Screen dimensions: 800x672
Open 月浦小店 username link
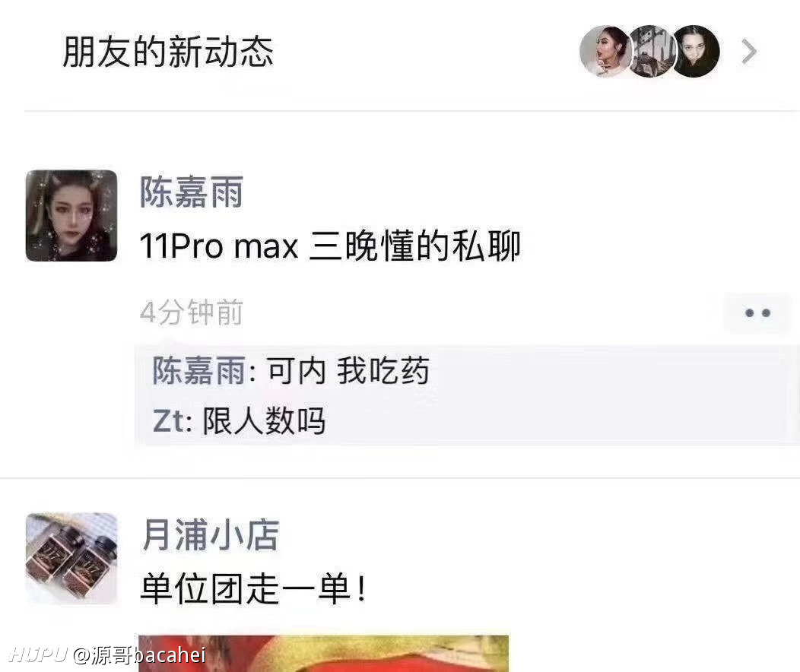[210, 535]
